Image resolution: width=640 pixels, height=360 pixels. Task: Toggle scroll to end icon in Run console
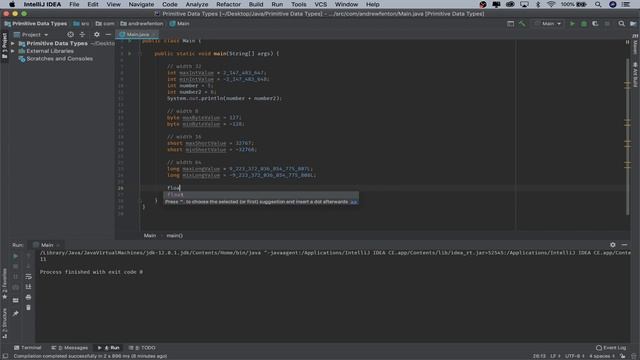28,287
